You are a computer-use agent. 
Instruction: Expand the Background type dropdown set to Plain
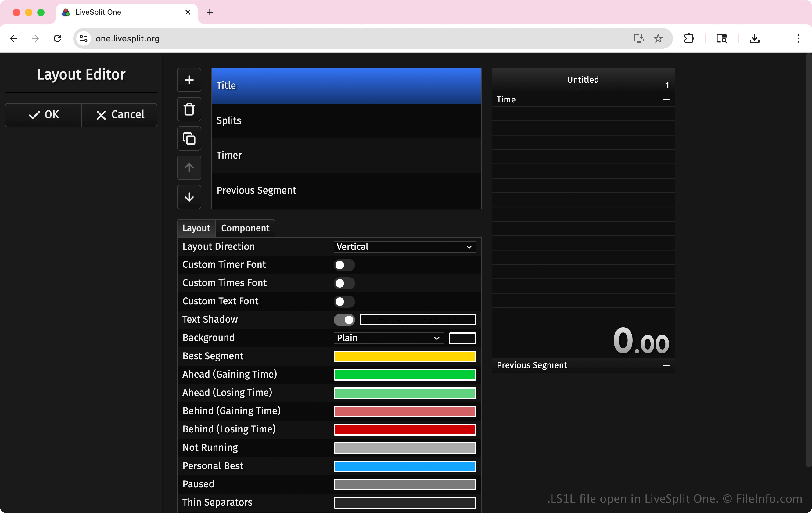click(x=389, y=338)
